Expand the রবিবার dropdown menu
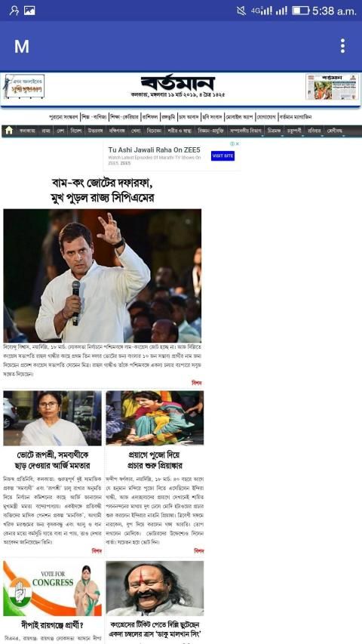This screenshot has height=644, width=362. tap(314, 130)
